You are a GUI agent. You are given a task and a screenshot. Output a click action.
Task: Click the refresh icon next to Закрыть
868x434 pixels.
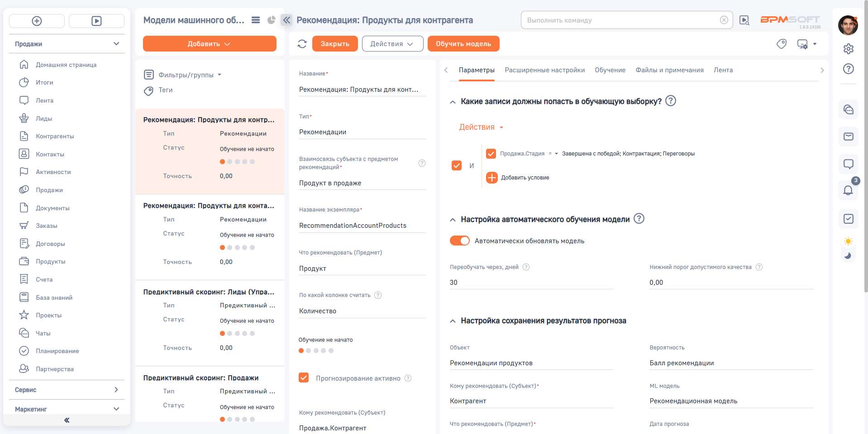(x=302, y=44)
